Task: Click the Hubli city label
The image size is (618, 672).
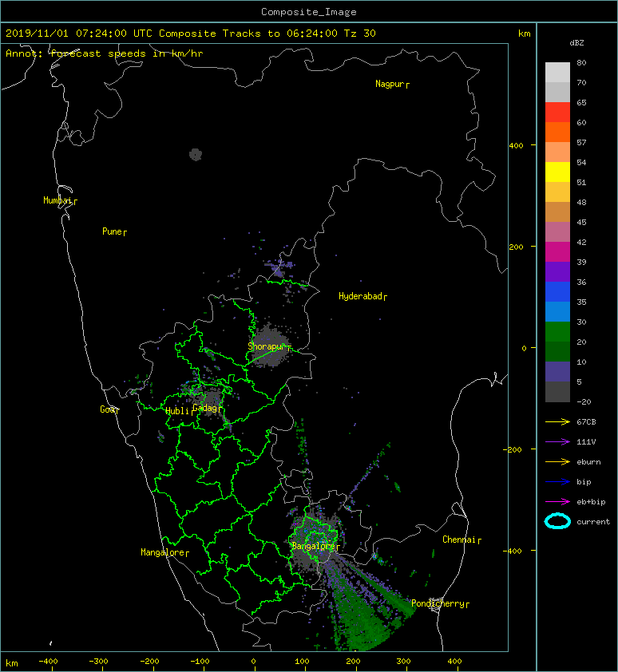Action: click(x=177, y=411)
